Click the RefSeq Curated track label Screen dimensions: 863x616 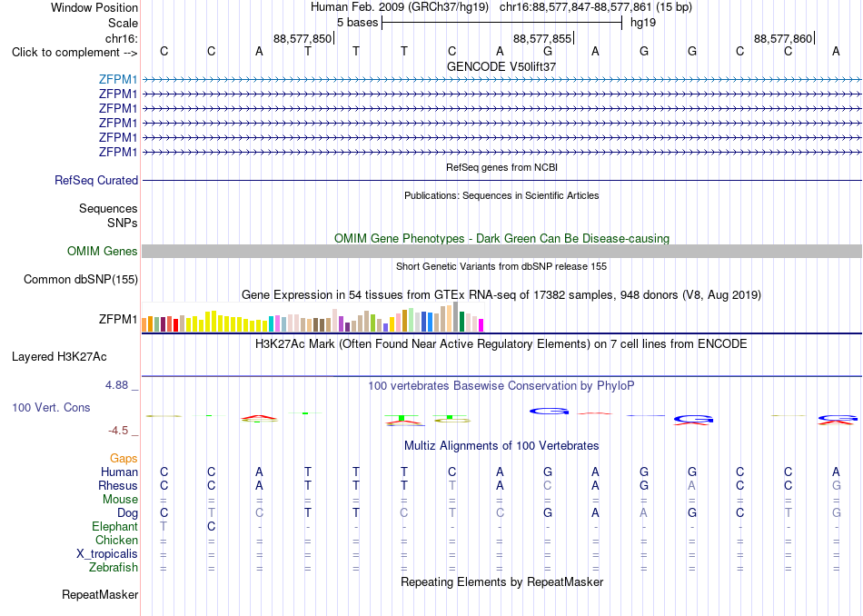96,180
